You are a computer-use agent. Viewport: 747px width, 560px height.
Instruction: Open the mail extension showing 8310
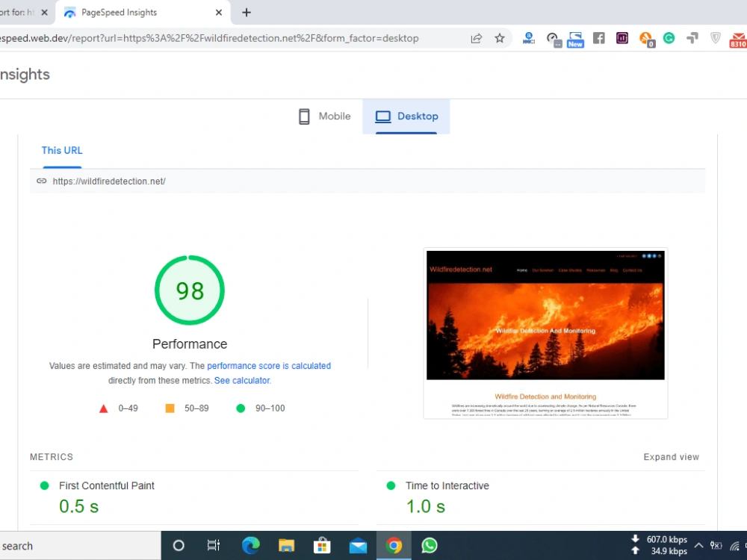pos(738,40)
